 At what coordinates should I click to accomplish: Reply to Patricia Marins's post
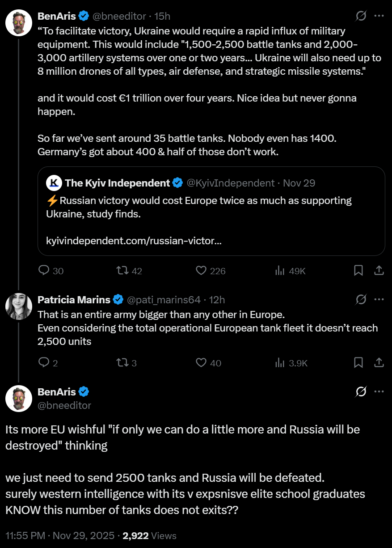44,363
